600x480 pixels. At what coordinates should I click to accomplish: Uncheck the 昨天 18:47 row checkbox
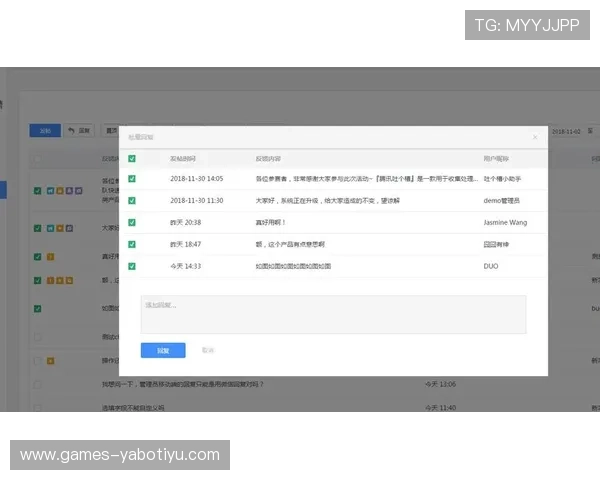coord(132,244)
